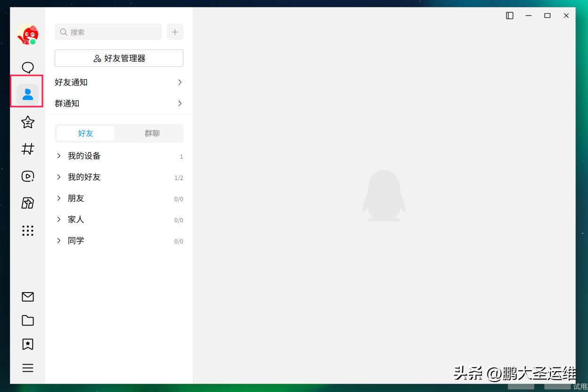Toggle the sidebar layout icon in title bar
Viewport: 588px width, 392px height.
510,16
